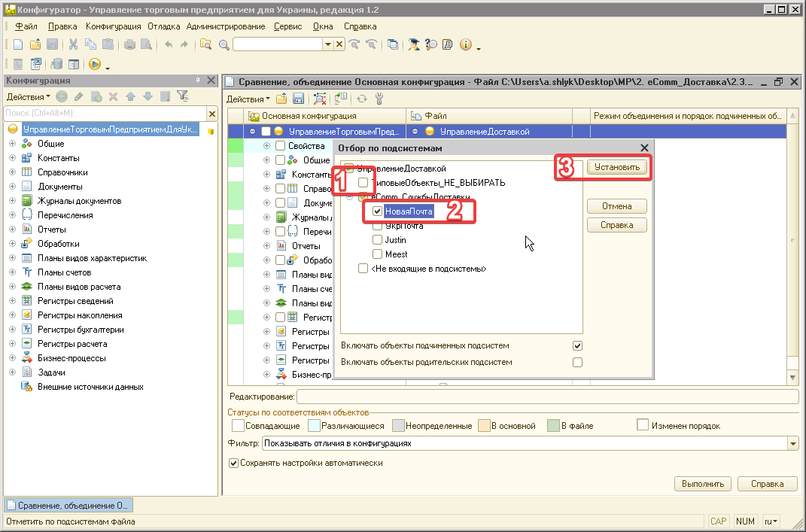
Task: Uncheck the НоваяПочта checkbox
Action: coord(378,211)
